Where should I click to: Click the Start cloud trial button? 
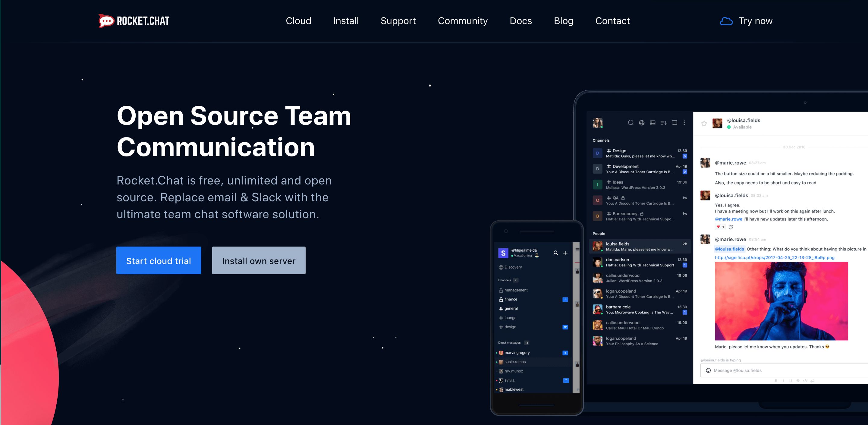point(159,260)
